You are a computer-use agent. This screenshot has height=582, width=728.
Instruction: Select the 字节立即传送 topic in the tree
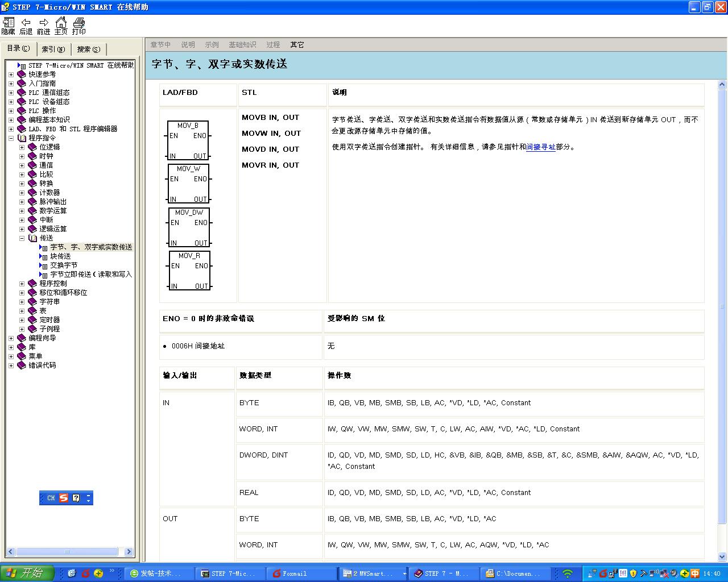(91, 275)
